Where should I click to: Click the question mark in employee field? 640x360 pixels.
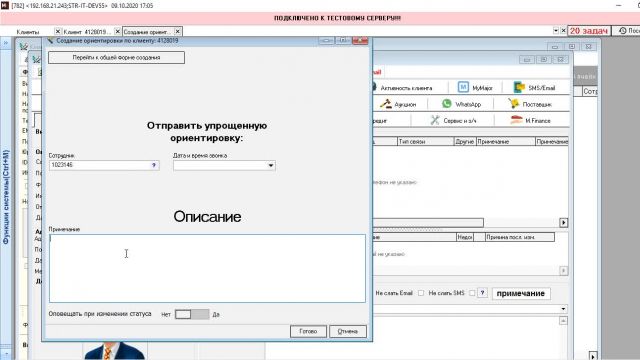[154, 165]
